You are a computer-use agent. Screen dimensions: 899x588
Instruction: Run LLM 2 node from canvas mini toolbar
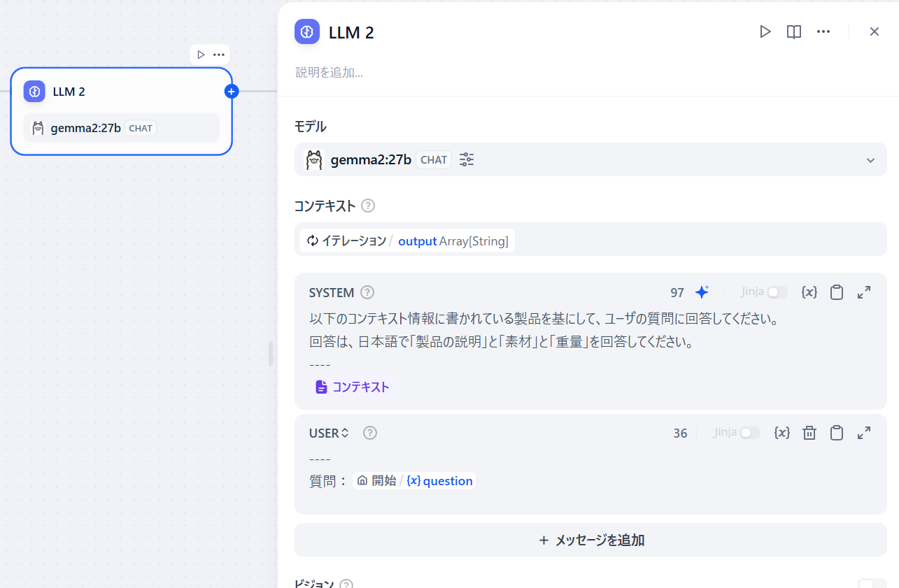tap(201, 55)
